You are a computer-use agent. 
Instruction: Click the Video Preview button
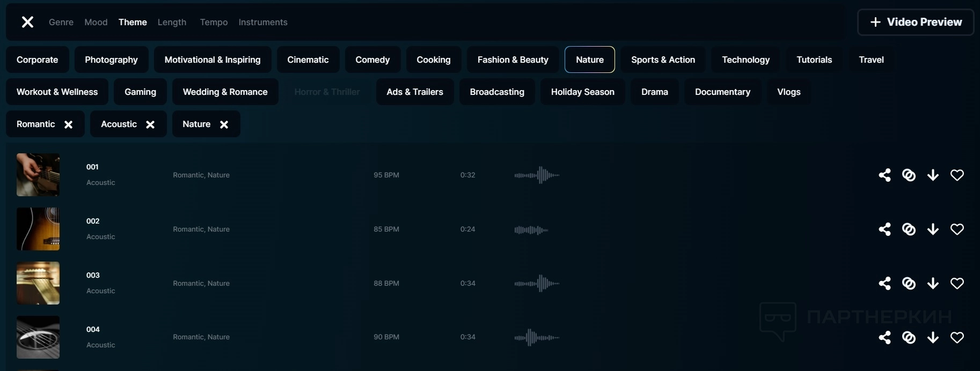coord(915,22)
